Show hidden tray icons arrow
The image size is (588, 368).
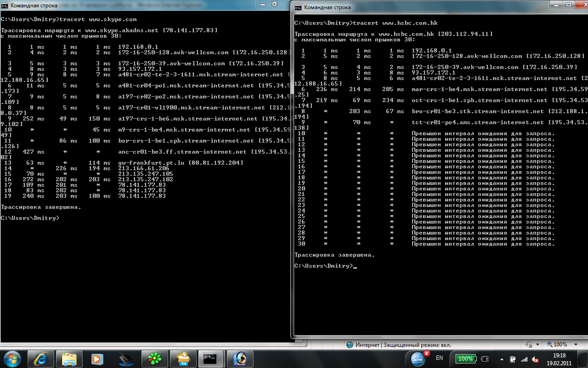(501, 359)
